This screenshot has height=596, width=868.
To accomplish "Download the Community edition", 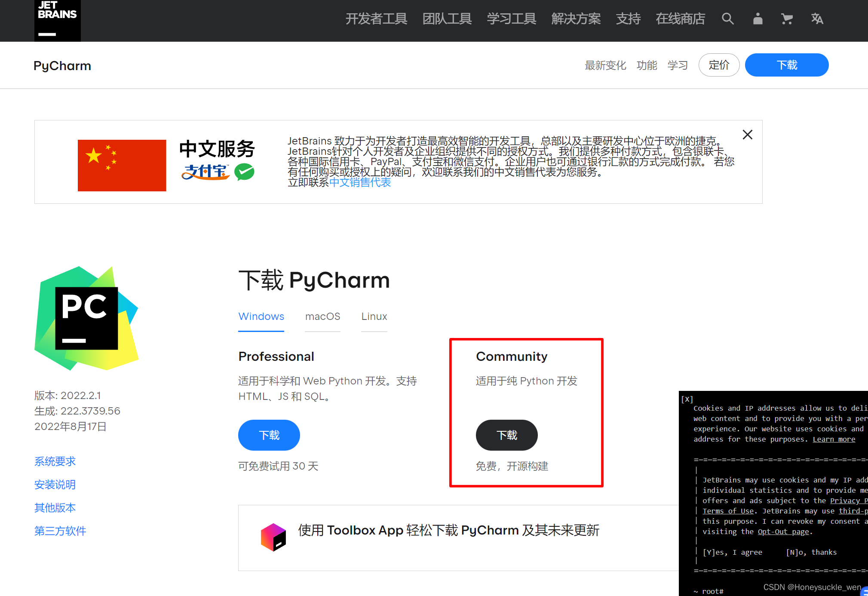I will (x=506, y=435).
